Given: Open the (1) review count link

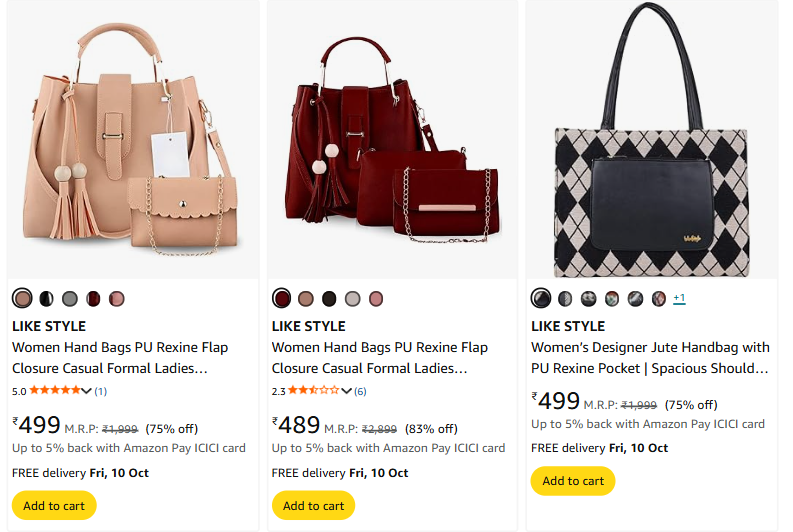Looking at the screenshot, I should (101, 391).
